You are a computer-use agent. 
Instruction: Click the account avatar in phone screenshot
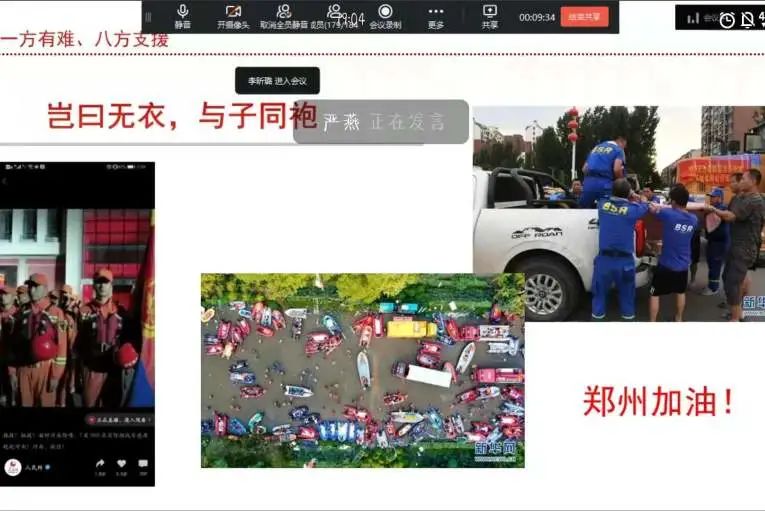[x=13, y=468]
